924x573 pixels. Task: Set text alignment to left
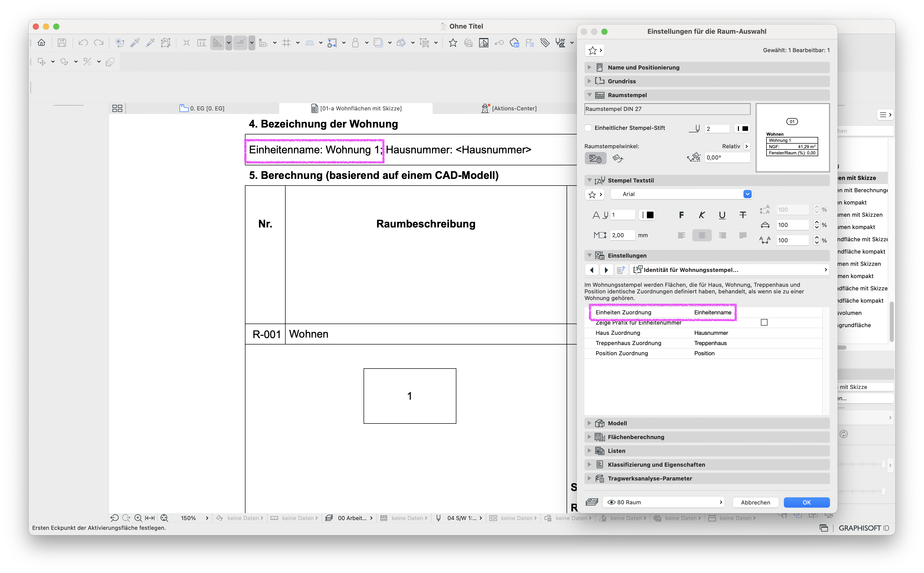681,235
